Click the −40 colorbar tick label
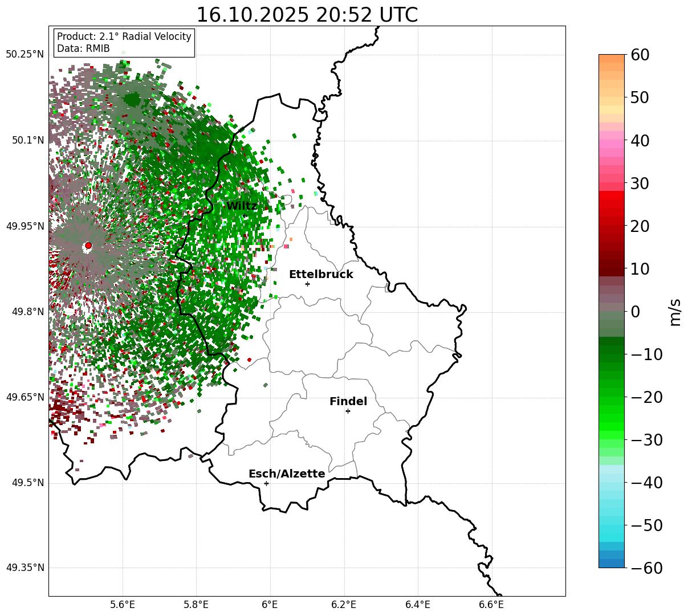688x616 pixels. [646, 483]
